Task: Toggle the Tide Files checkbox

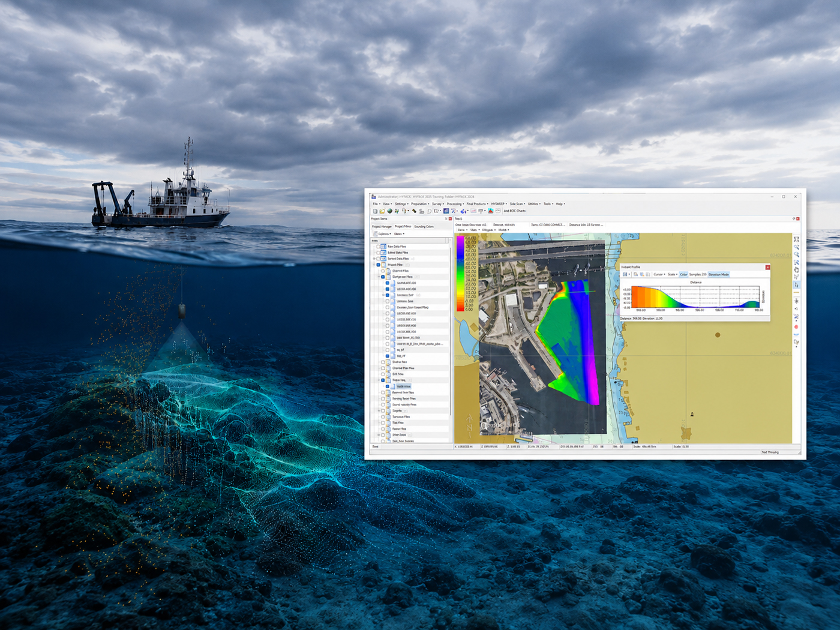Action: click(x=383, y=422)
